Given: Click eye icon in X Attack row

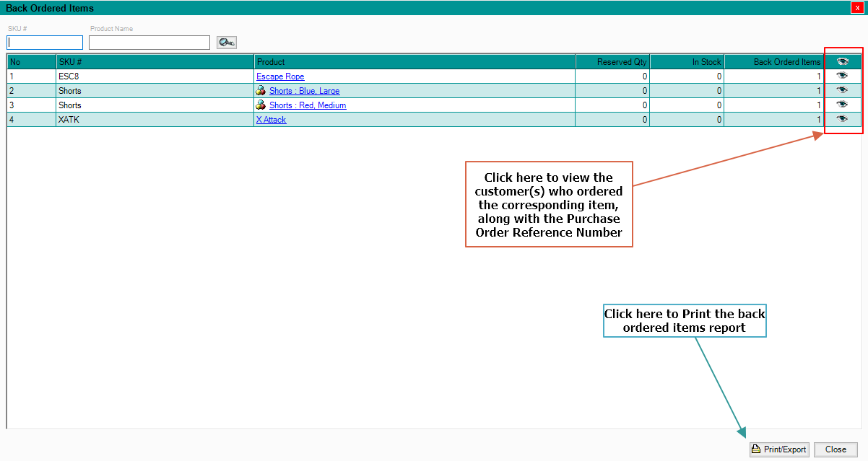Looking at the screenshot, I should [x=842, y=119].
